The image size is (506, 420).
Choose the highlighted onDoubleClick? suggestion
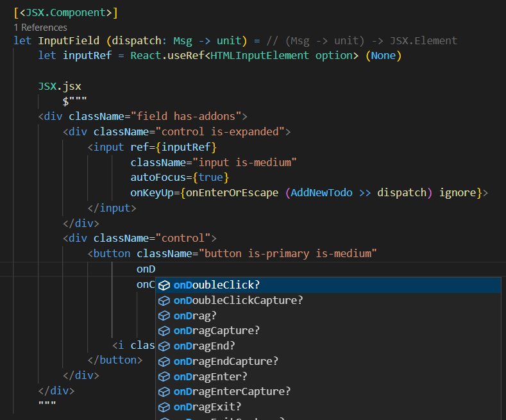tap(217, 285)
